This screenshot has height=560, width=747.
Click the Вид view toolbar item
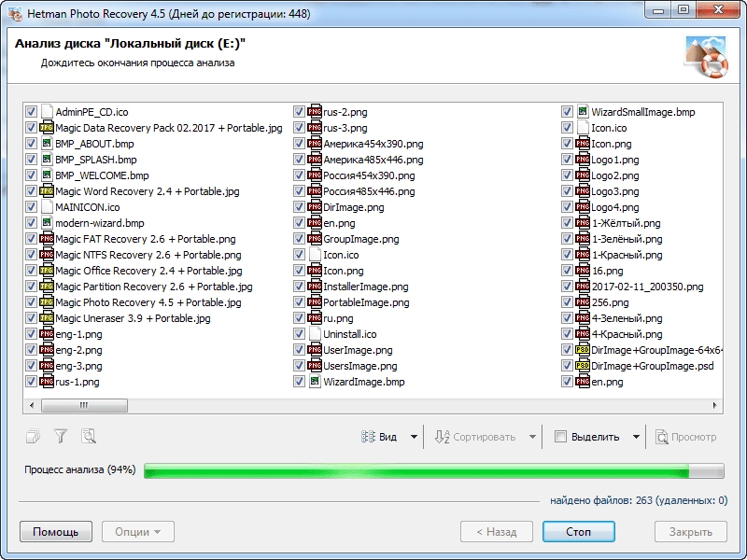click(379, 437)
